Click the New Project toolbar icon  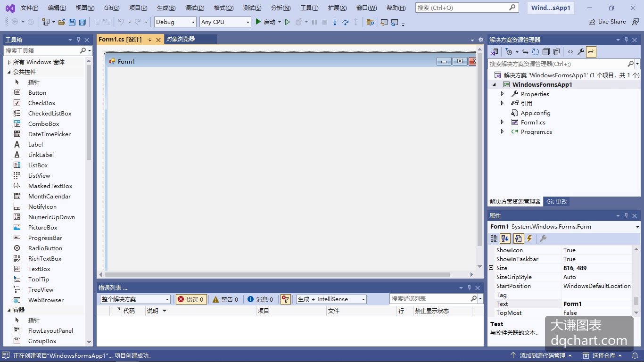(46, 22)
